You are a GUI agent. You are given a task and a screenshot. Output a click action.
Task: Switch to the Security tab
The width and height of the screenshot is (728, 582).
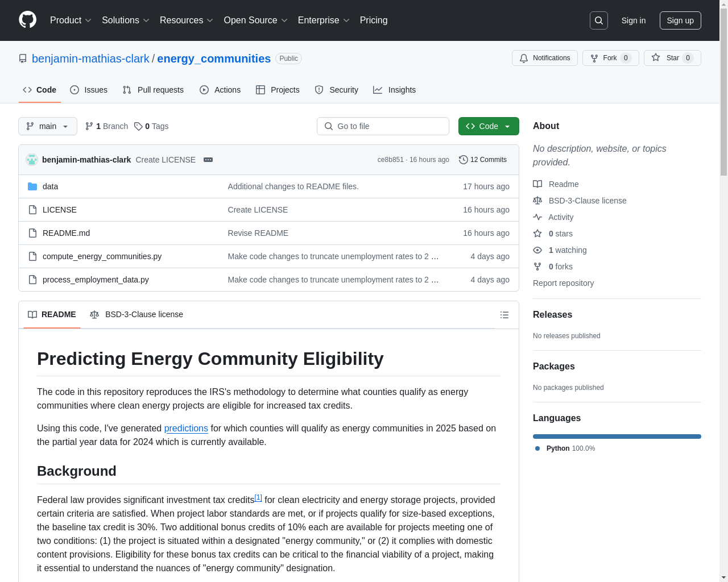[337, 90]
